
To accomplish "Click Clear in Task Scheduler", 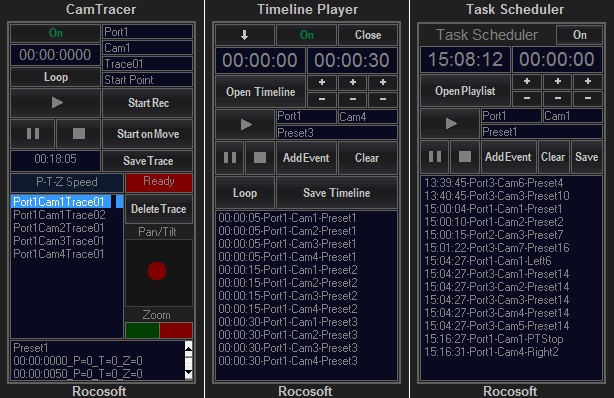I will tap(553, 157).
